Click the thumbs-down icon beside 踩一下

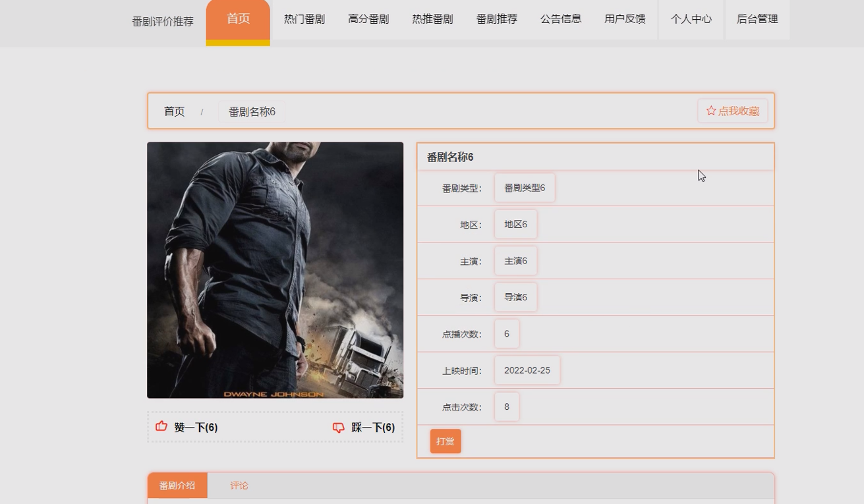(339, 428)
